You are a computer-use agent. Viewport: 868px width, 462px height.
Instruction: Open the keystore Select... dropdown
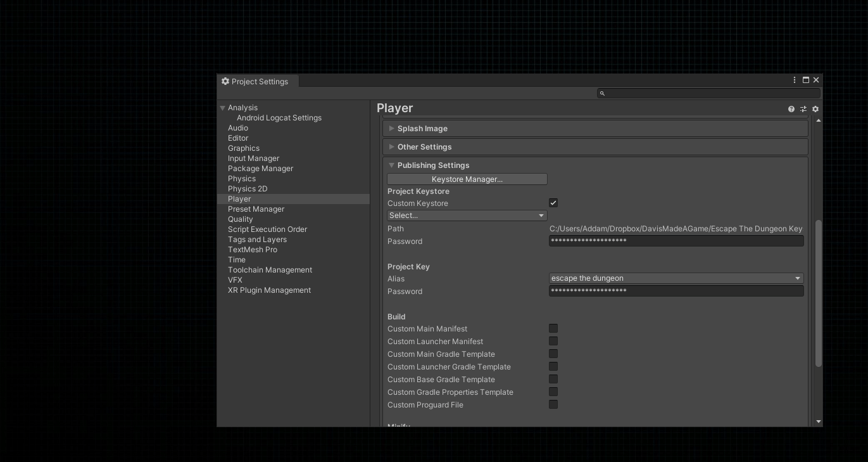coord(467,215)
